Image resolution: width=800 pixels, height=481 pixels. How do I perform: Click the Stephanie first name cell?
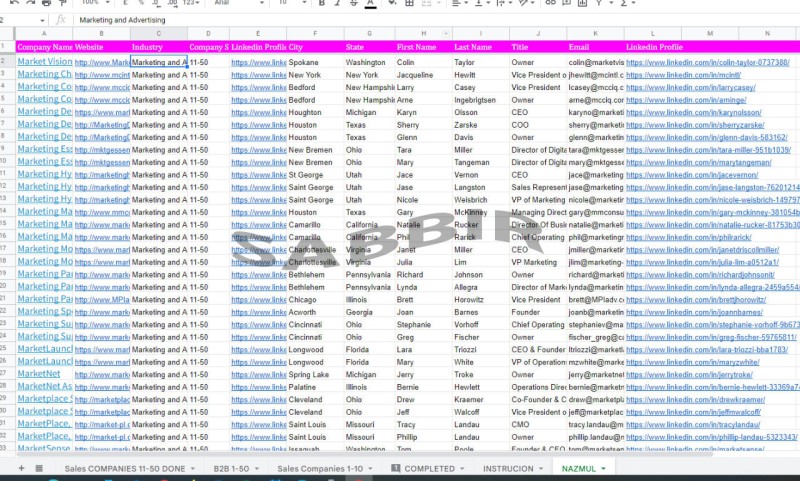pyautogui.click(x=423, y=324)
